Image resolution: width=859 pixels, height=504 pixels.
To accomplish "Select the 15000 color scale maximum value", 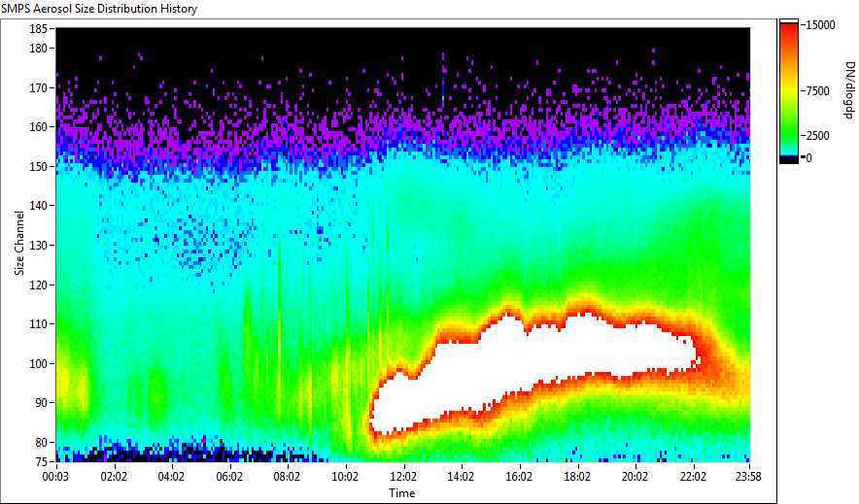I will (x=820, y=25).
